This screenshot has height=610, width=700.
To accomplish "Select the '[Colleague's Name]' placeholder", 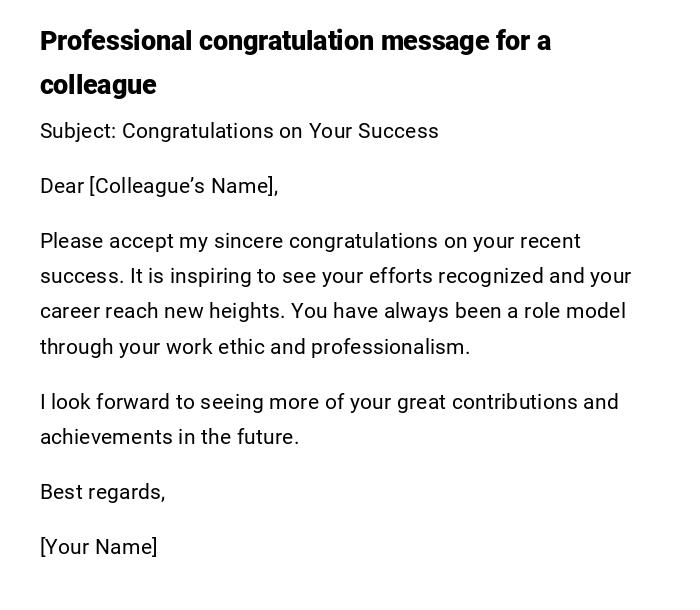I will 183,186.
